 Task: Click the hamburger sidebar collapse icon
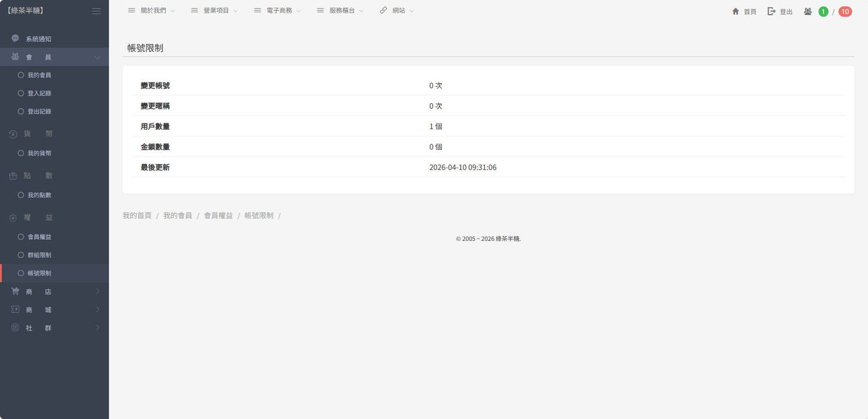coord(97,11)
